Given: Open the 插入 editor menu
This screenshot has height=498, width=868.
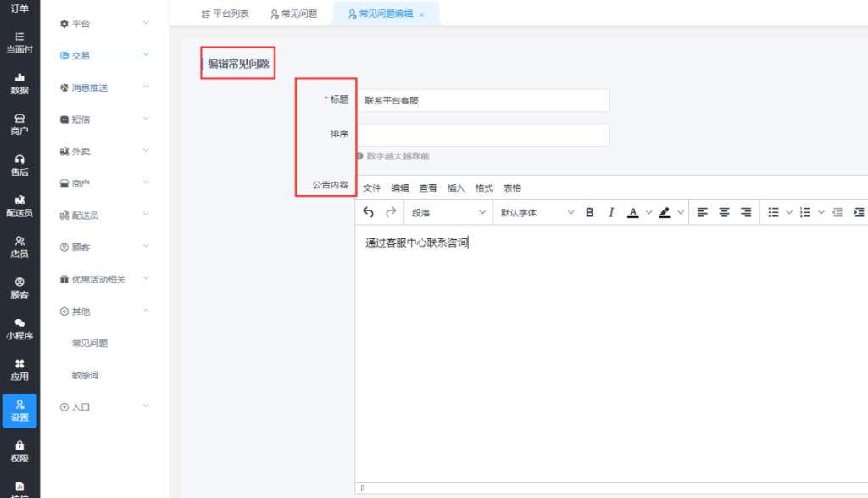Looking at the screenshot, I should click(x=456, y=188).
